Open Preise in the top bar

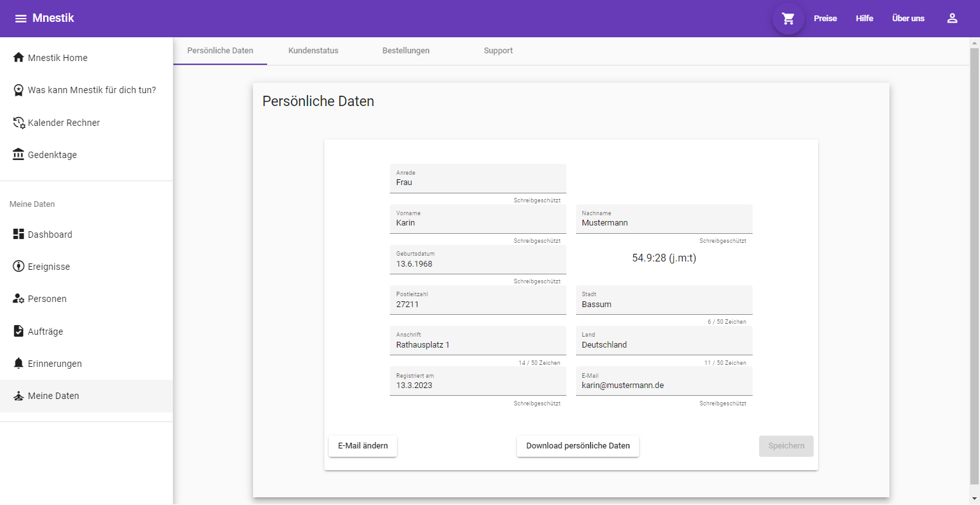click(x=825, y=19)
